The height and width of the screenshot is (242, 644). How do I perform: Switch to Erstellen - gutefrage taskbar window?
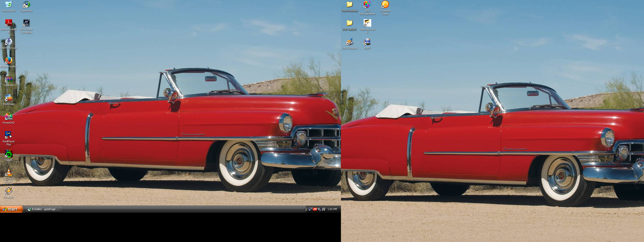tap(44, 209)
